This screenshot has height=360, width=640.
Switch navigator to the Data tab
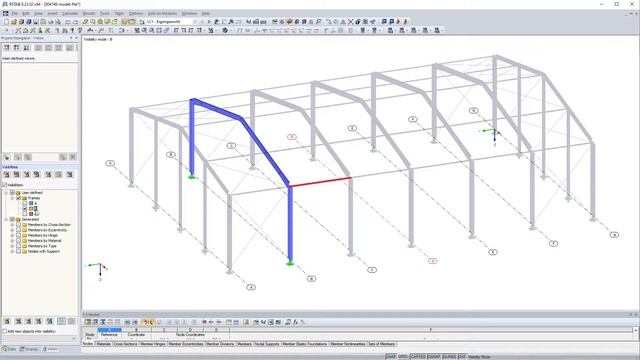coord(9,349)
